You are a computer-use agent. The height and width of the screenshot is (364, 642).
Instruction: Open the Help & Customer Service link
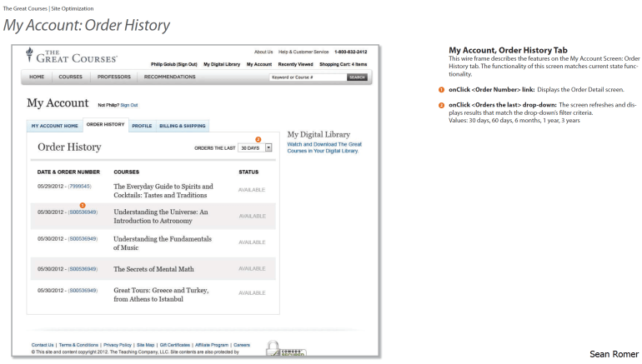303,52
